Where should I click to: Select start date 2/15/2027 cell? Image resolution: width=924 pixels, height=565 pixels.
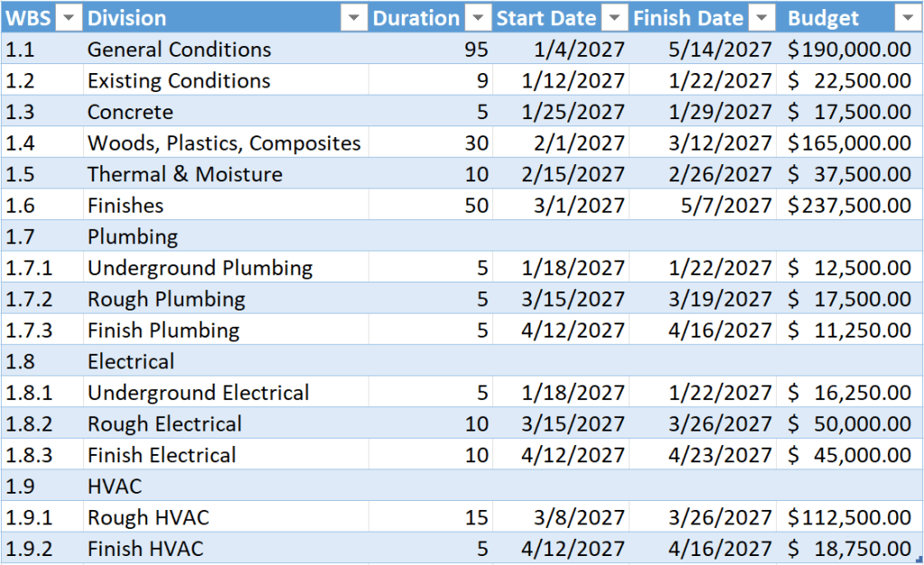click(x=561, y=174)
